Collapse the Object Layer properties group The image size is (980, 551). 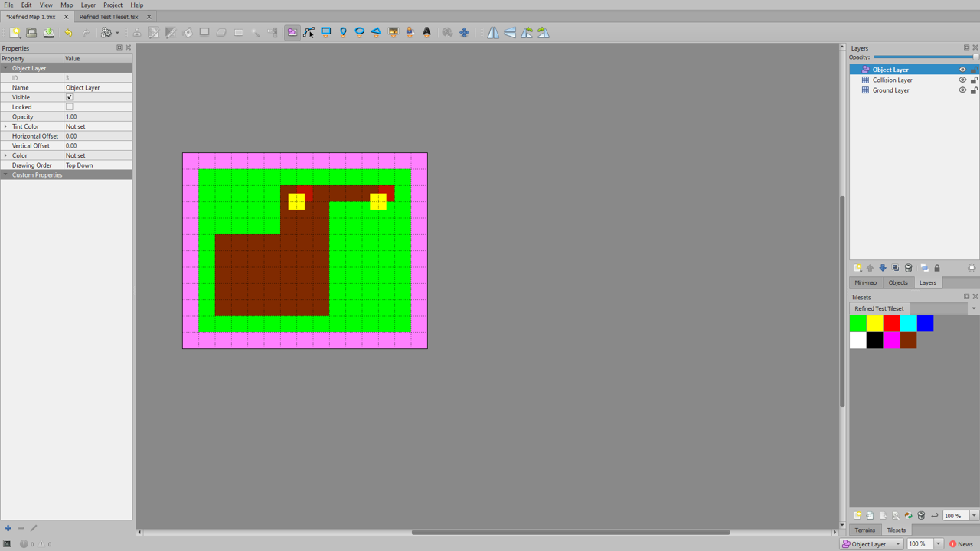pyautogui.click(x=6, y=68)
